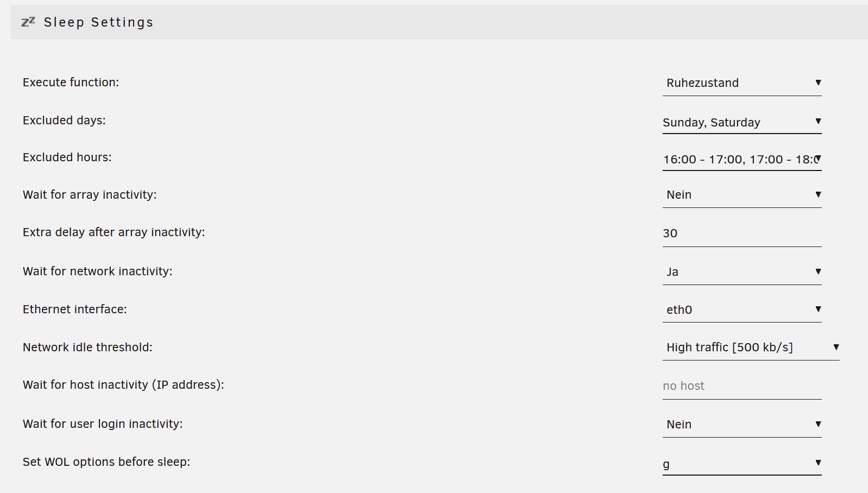Click the arrow icon of Ethernet interface dropdown
Image resolution: width=868 pixels, height=493 pixels.
click(x=818, y=309)
